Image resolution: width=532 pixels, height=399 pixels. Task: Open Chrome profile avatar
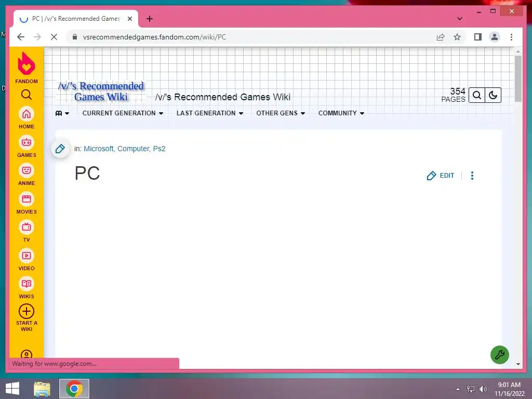click(495, 37)
